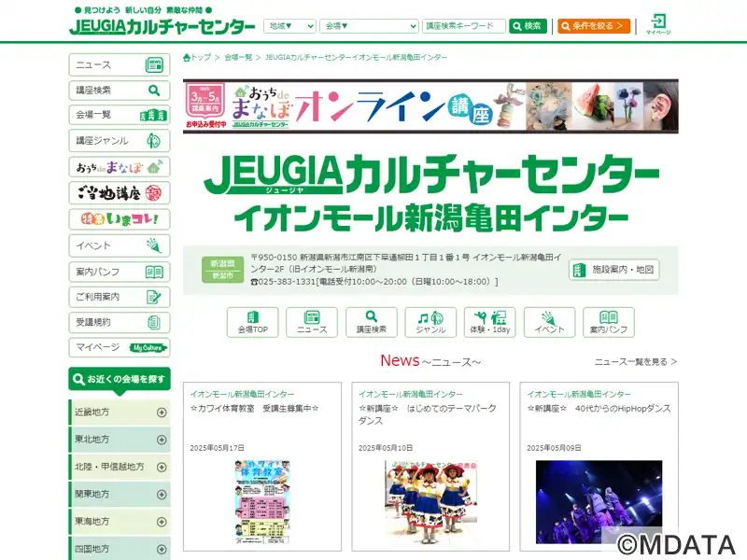Expand the 東北地方 region list

(120, 440)
